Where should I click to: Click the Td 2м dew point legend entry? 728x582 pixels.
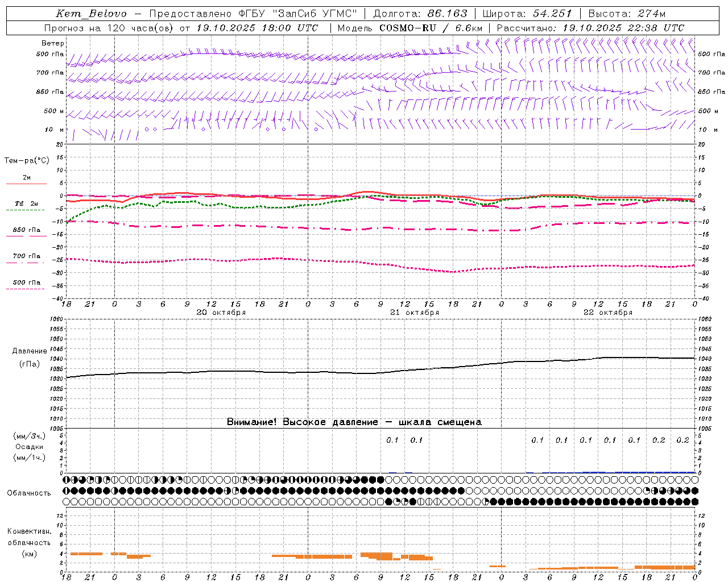[x=26, y=203]
